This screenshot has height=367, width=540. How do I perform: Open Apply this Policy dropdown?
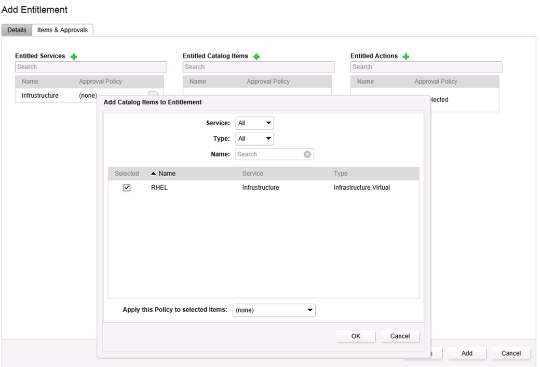coord(274,310)
